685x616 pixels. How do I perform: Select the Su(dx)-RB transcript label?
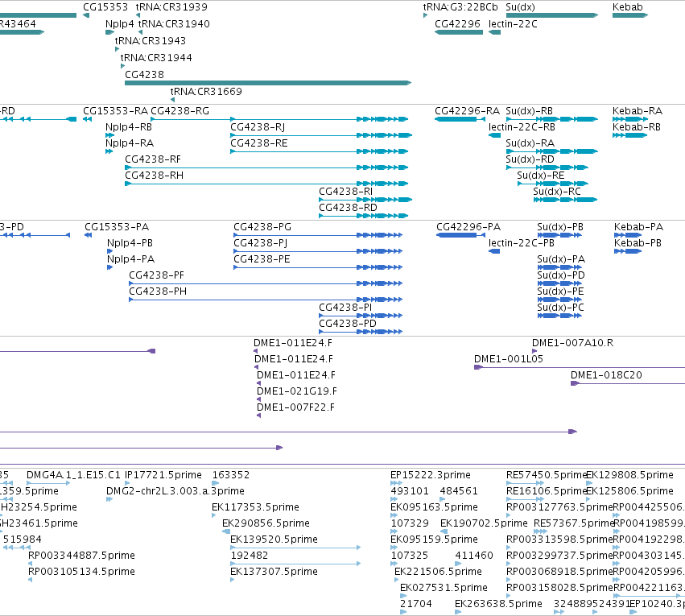530,111
